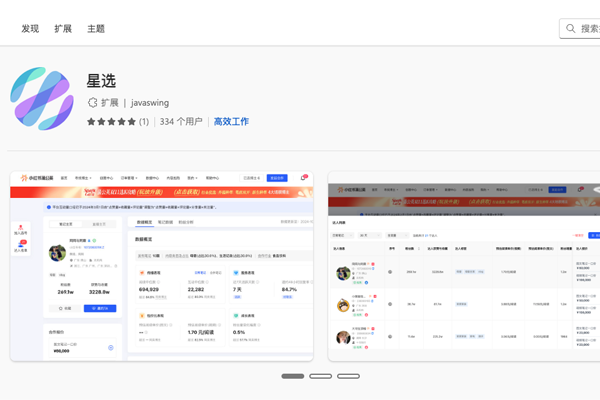Image resolution: width=600 pixels, height=400 pixels.
Task: Click the 84.7% value in first screenshot
Action: tap(289, 289)
